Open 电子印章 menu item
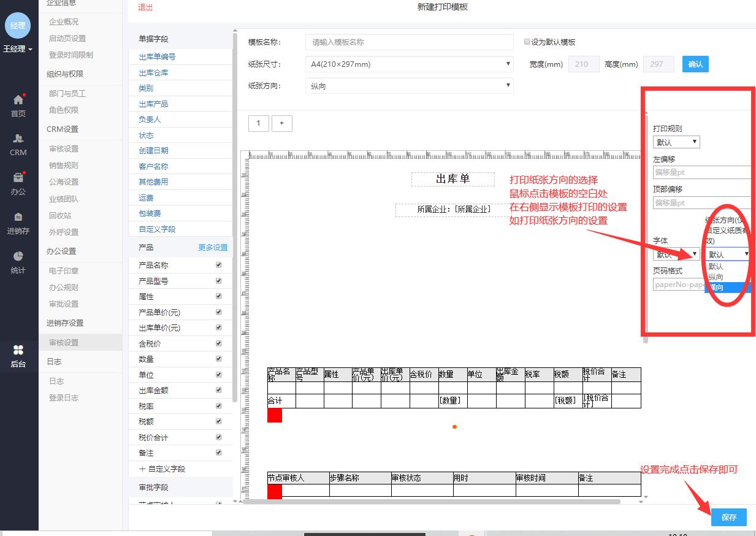Screen dimensions: 756x536 click(x=64, y=270)
